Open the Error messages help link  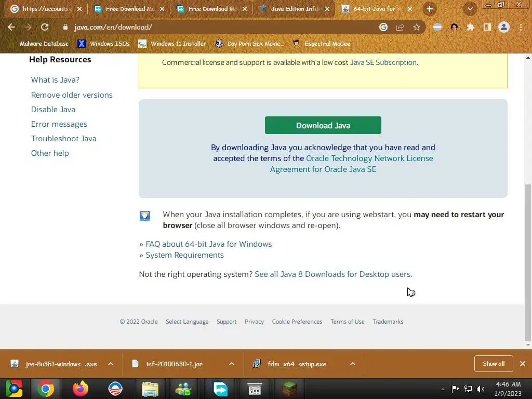[x=59, y=124]
